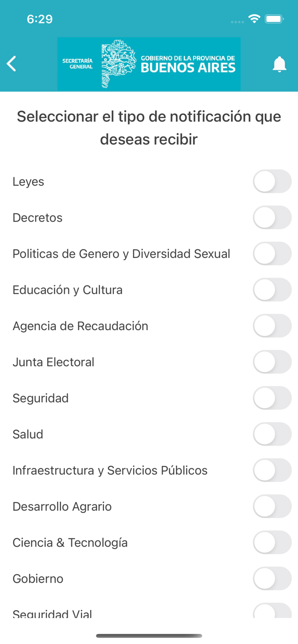Screen dimensions: 298x644
Task: Enable the Gobierno notification switch
Action: (272, 578)
